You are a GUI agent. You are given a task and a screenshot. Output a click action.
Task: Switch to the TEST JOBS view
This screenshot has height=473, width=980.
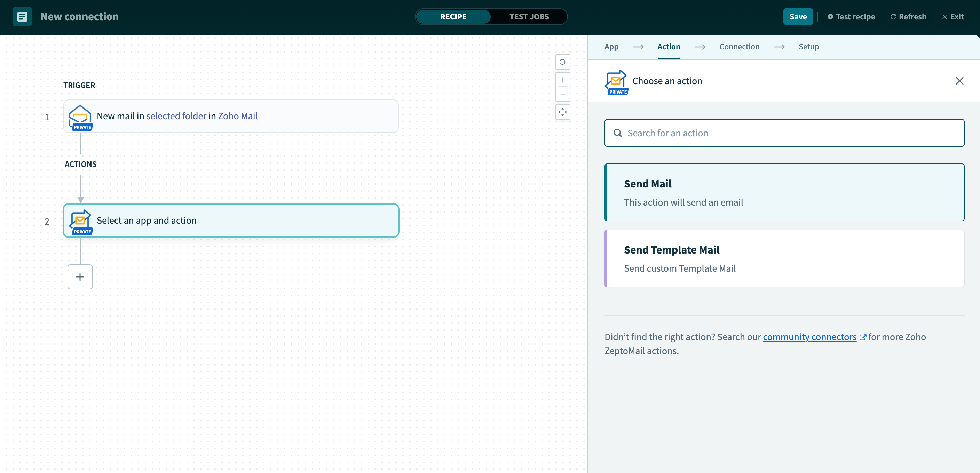(x=529, y=17)
